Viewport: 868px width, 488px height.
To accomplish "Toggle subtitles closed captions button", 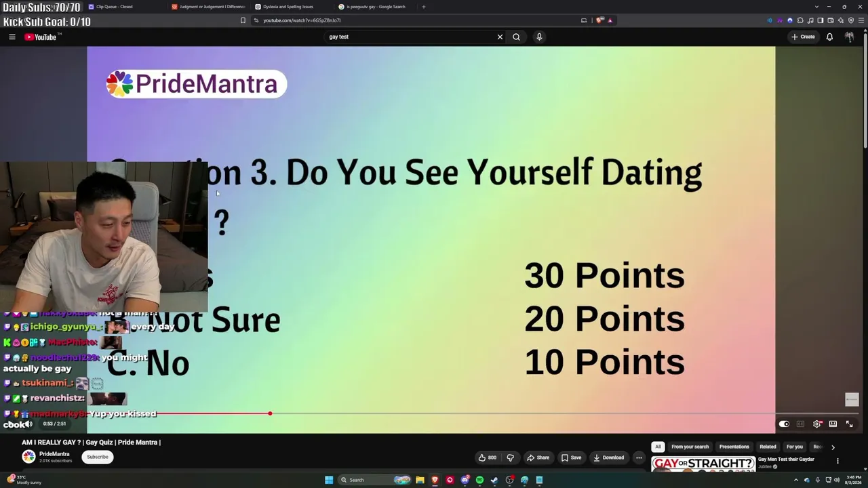I will [800, 424].
